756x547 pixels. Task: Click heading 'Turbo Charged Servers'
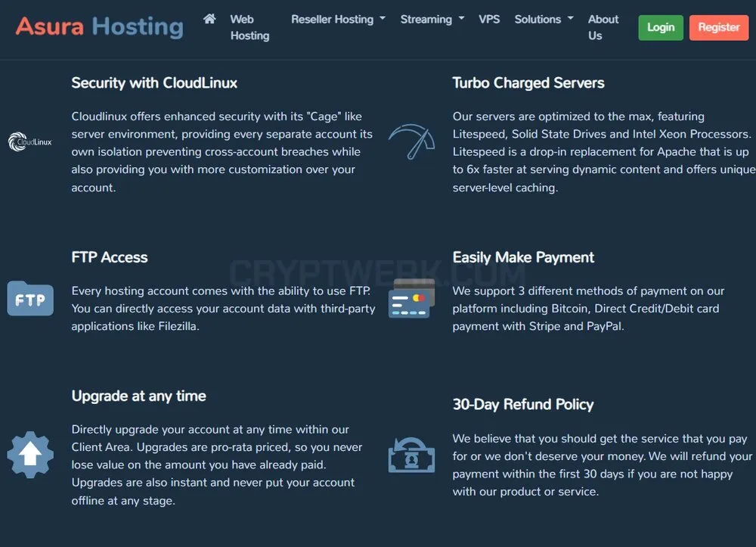click(528, 83)
